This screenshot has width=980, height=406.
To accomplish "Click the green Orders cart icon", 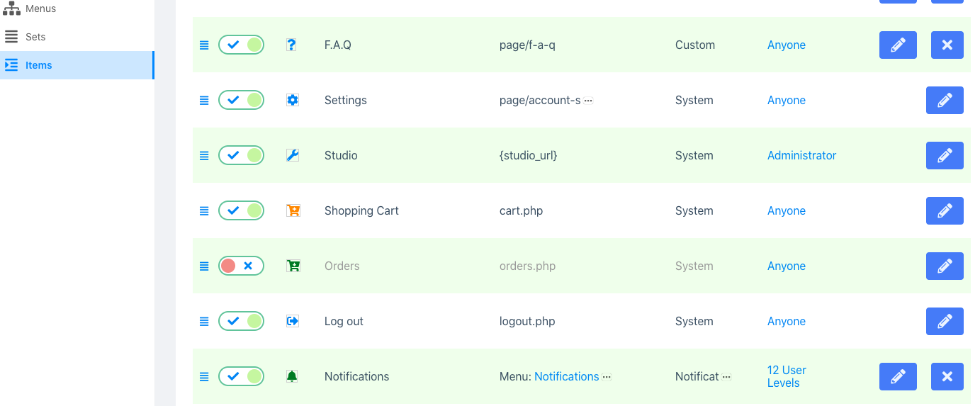I will coord(293,266).
